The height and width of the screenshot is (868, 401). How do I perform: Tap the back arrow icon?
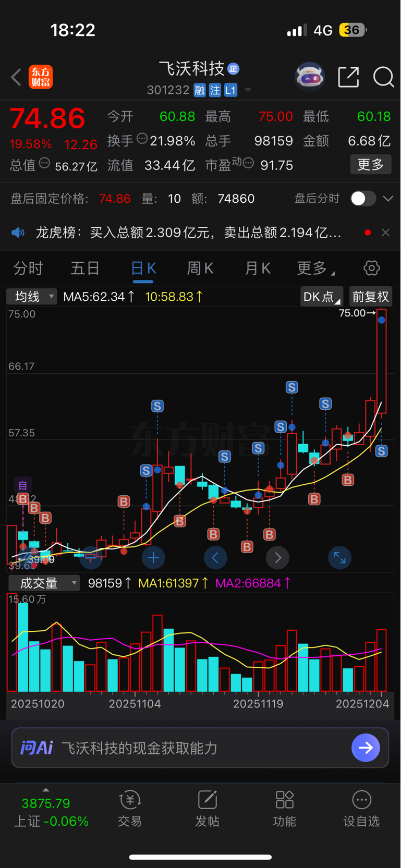pyautogui.click(x=16, y=78)
